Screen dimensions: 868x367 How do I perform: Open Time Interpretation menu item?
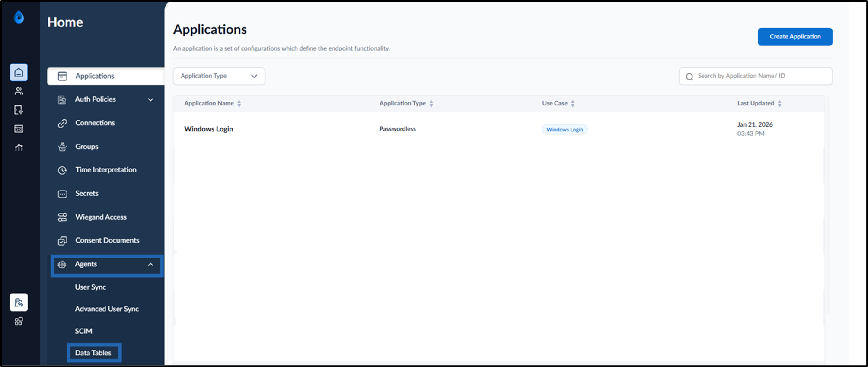106,170
